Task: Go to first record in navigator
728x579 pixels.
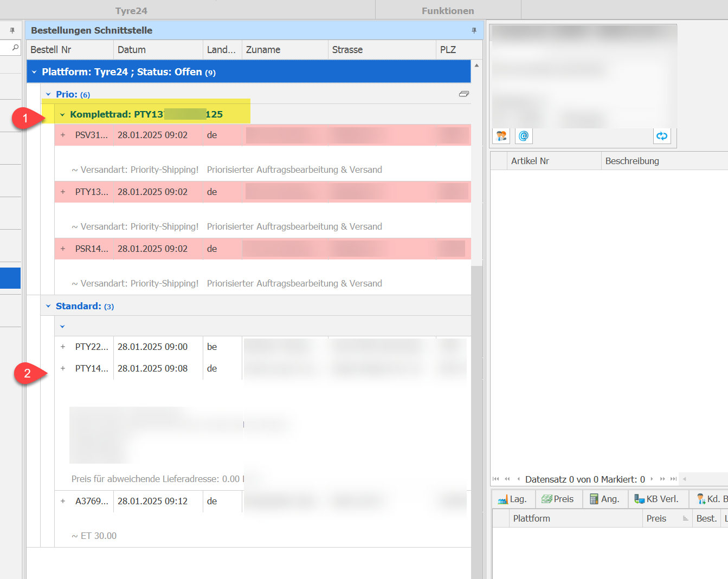Action: pos(496,479)
